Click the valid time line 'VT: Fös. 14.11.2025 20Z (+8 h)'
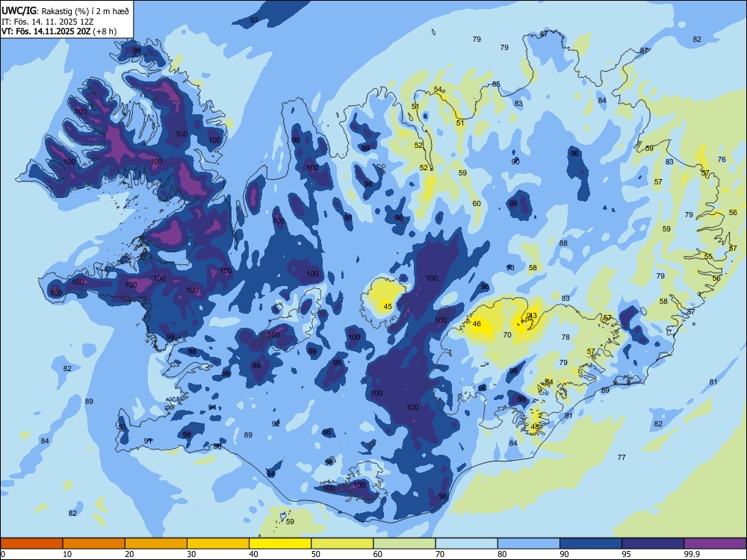Viewport: 747px width, 560px height. click(59, 31)
